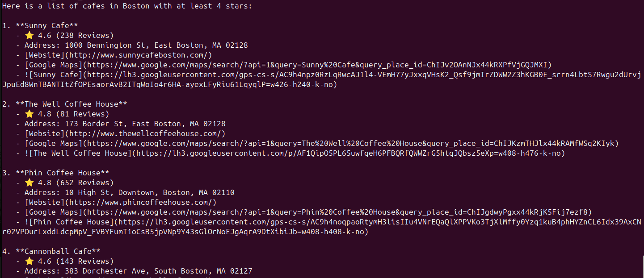Click the star emoji beside Sunny Cafe rating
This screenshot has width=644, height=278.
coord(29,36)
